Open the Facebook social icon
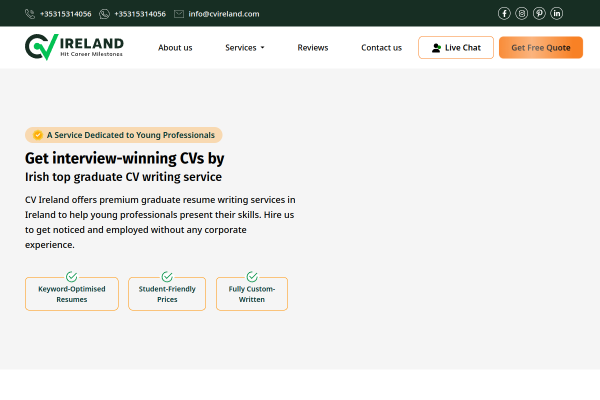Viewport: 600px width, 400px height. pyautogui.click(x=504, y=14)
